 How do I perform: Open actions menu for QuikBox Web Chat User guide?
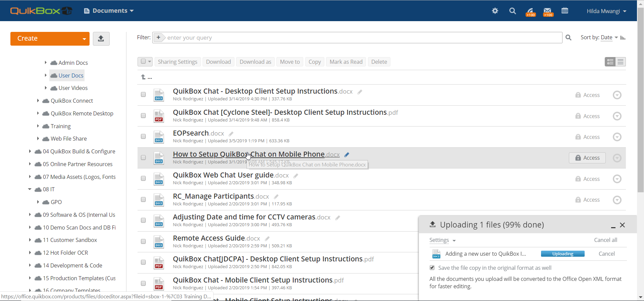[617, 179]
